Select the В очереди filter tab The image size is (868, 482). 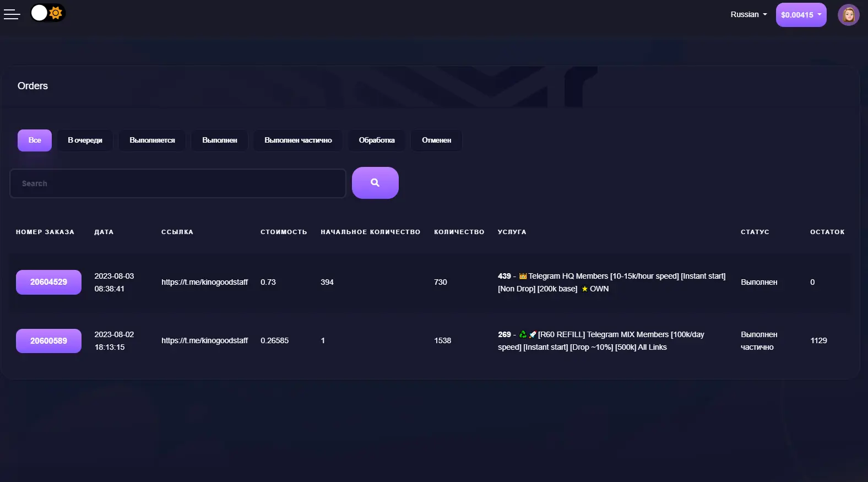pyautogui.click(x=85, y=140)
